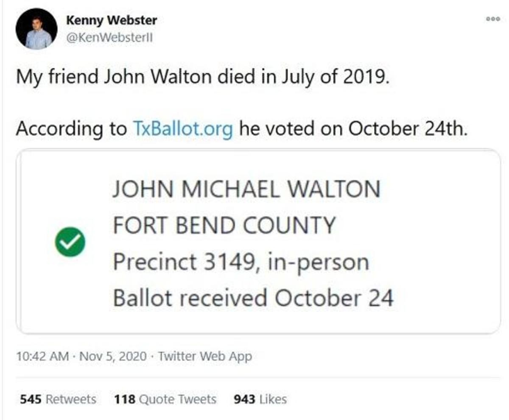Click the 10:42 AM timestamp

pos(42,356)
